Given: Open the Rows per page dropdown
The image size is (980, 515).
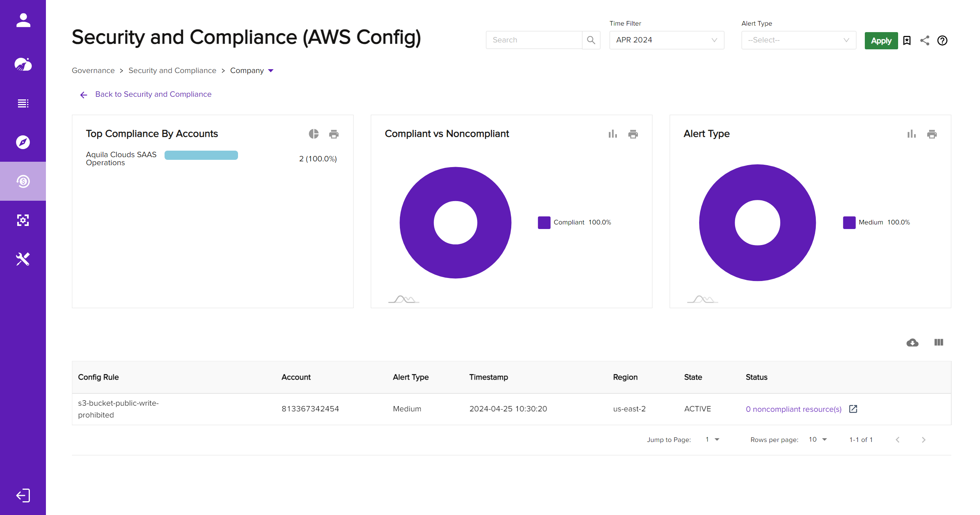Looking at the screenshot, I should (818, 440).
